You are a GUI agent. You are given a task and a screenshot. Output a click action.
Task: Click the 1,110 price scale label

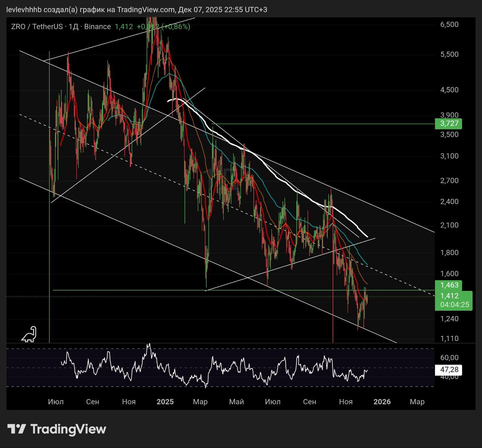(449, 338)
